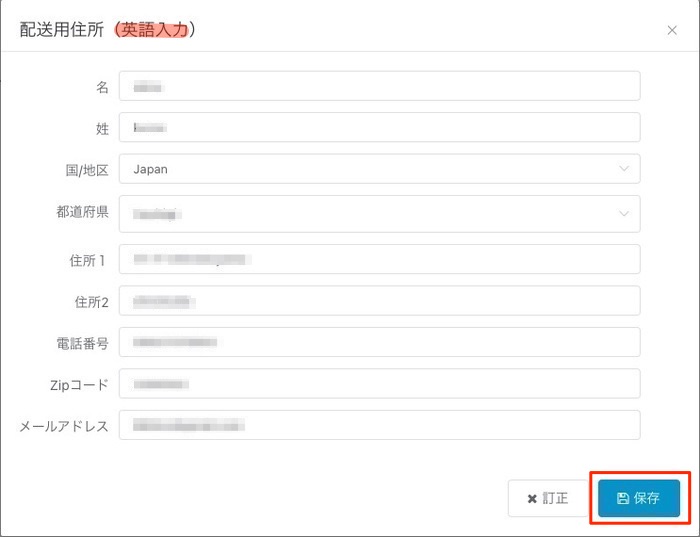Click chevron arrow in 国/地区 field
The height and width of the screenshot is (537, 700).
625,169
